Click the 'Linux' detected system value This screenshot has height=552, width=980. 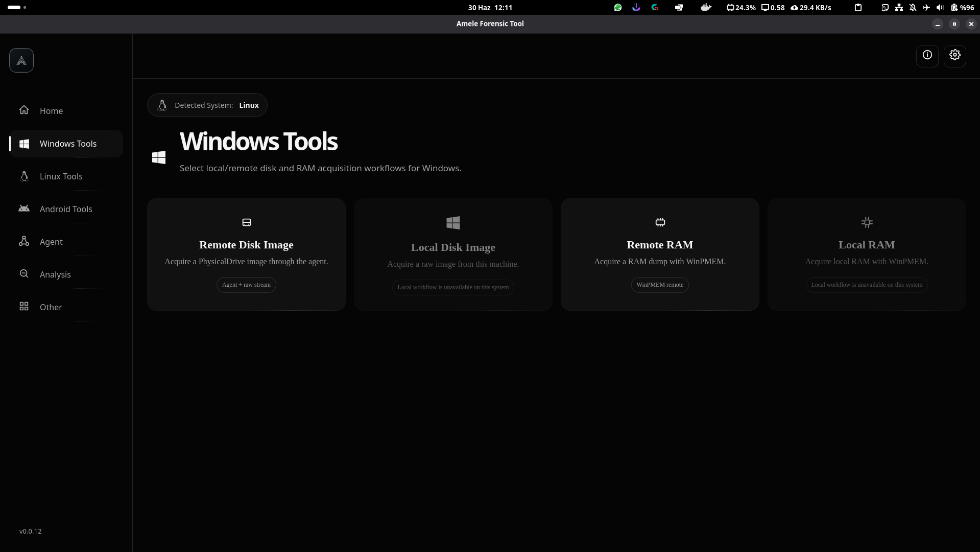point(249,105)
